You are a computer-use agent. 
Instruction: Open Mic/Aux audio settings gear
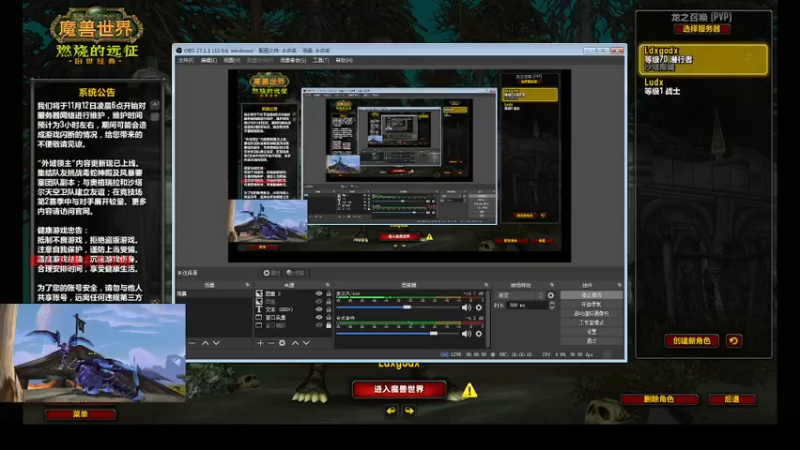479,307
